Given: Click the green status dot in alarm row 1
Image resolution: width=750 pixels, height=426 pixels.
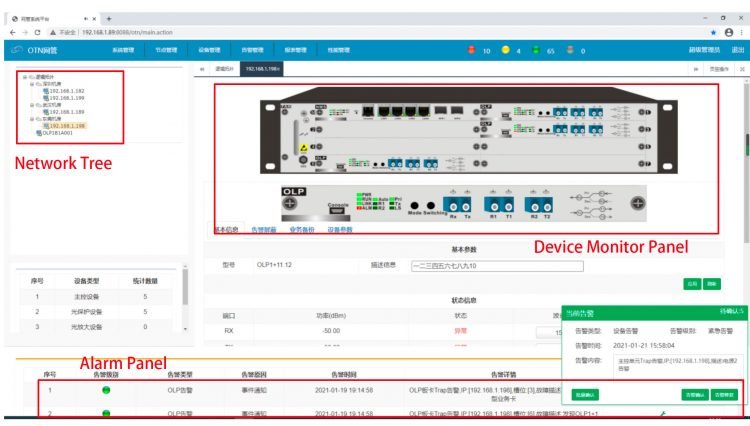Looking at the screenshot, I should 106,389.
